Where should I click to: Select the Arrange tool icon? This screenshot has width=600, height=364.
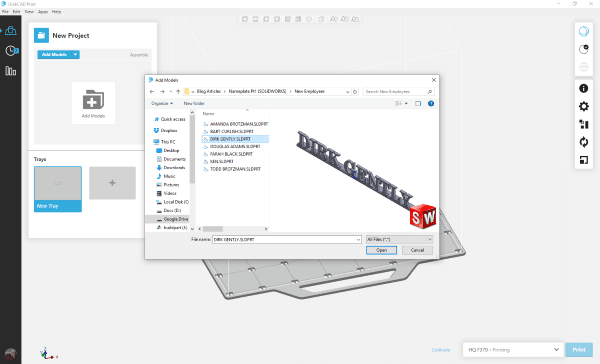[584, 124]
